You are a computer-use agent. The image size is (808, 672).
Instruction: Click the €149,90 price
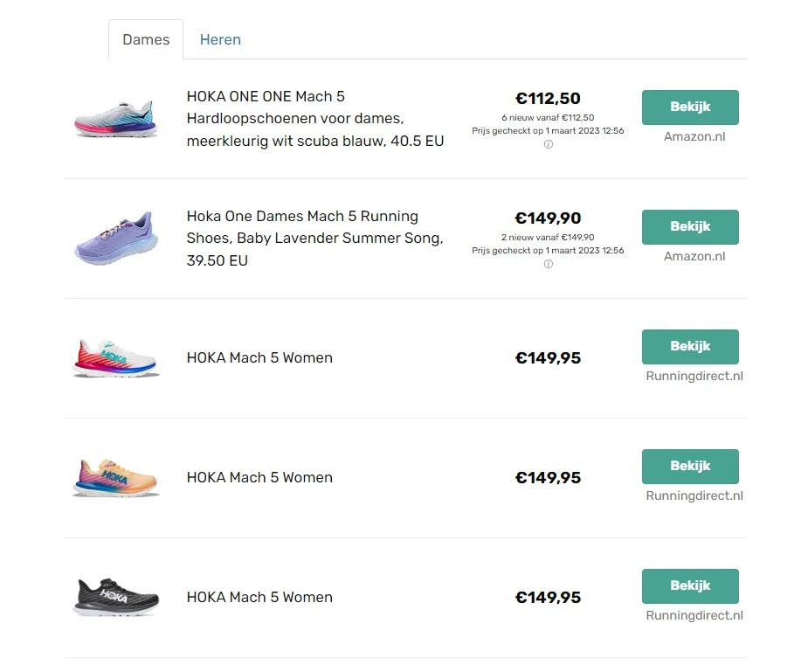(548, 218)
